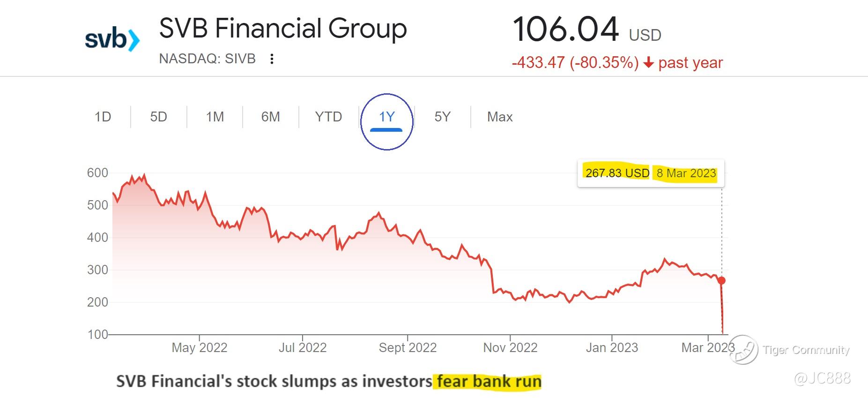This screenshot has height=398, width=868.
Task: Click the Nov 2022 axis label
Action: (x=510, y=347)
